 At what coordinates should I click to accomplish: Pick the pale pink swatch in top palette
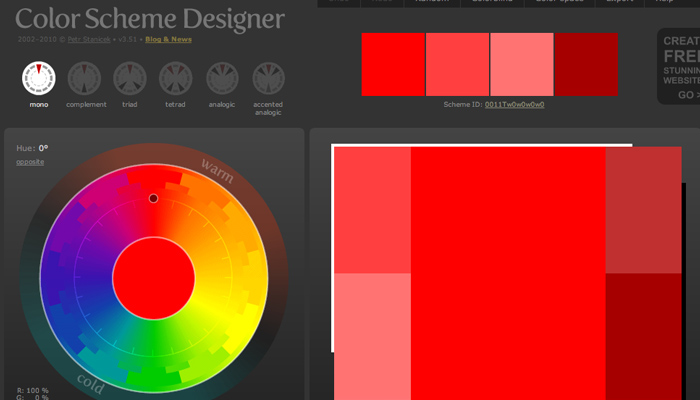(x=521, y=65)
